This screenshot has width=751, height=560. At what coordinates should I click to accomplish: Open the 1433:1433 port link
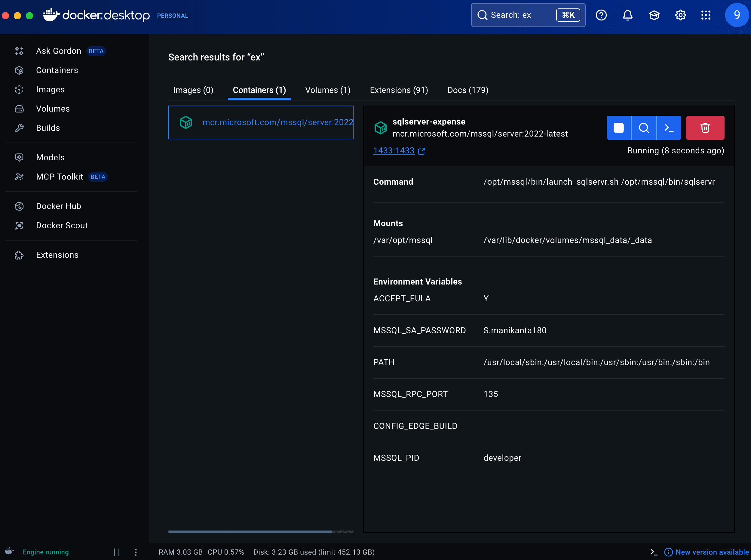click(x=399, y=150)
